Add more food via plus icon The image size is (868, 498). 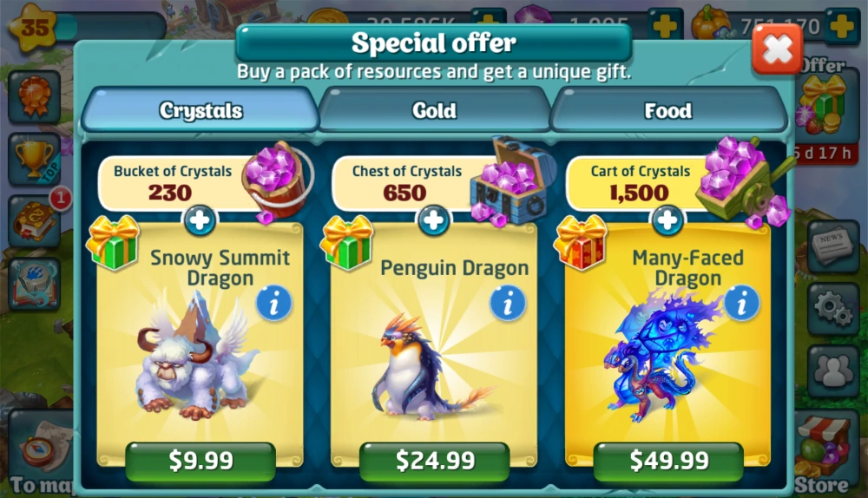841,25
